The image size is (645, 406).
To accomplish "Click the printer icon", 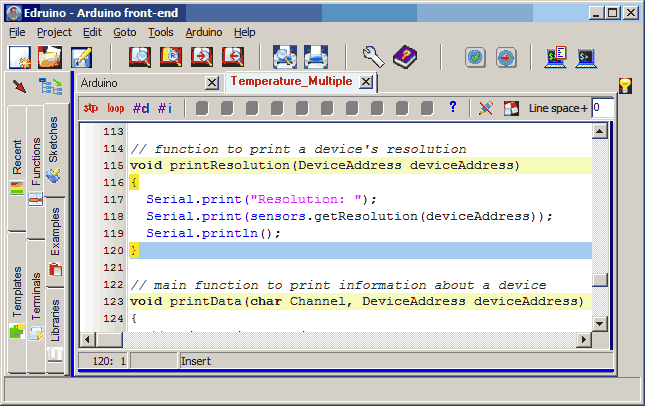I will (316, 57).
